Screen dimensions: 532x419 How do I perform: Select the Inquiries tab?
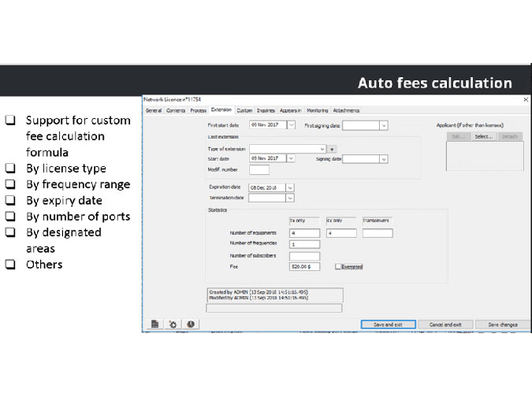click(266, 110)
